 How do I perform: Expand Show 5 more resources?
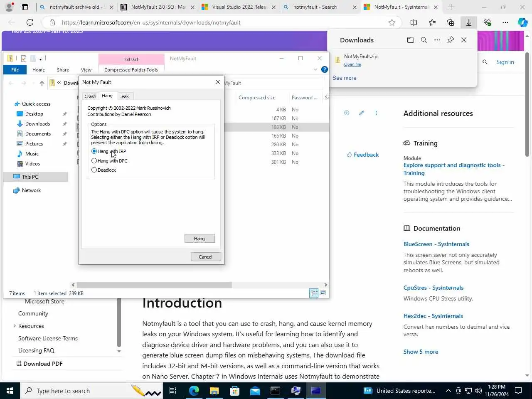pos(421,352)
